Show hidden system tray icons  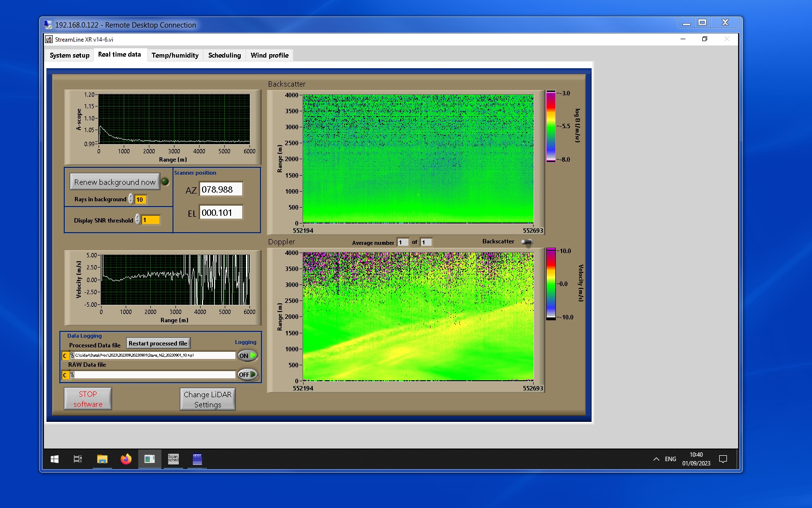tap(656, 459)
